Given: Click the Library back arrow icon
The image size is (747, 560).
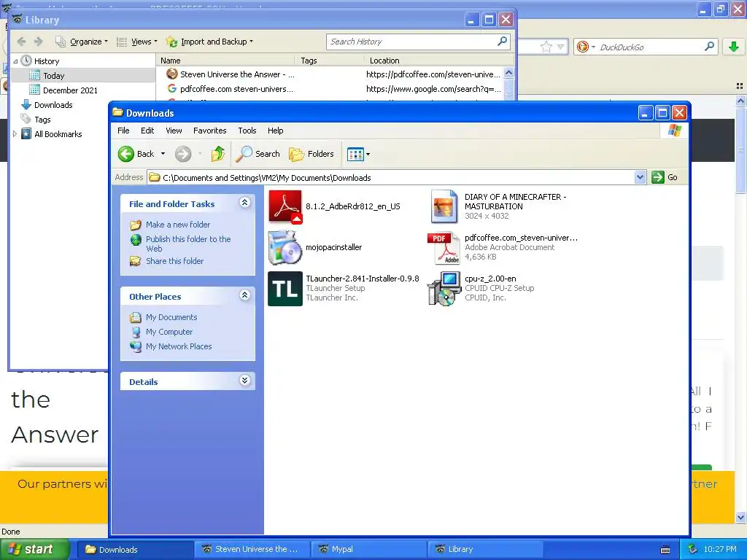Looking at the screenshot, I should point(21,42).
